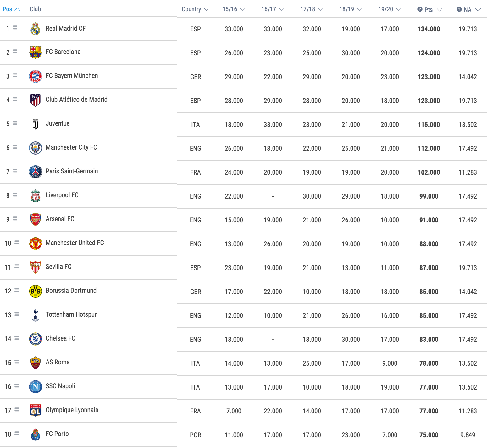Viewport: 488px width, 448px height.
Task: Open the Liverpool FC club link
Action: tap(62, 195)
